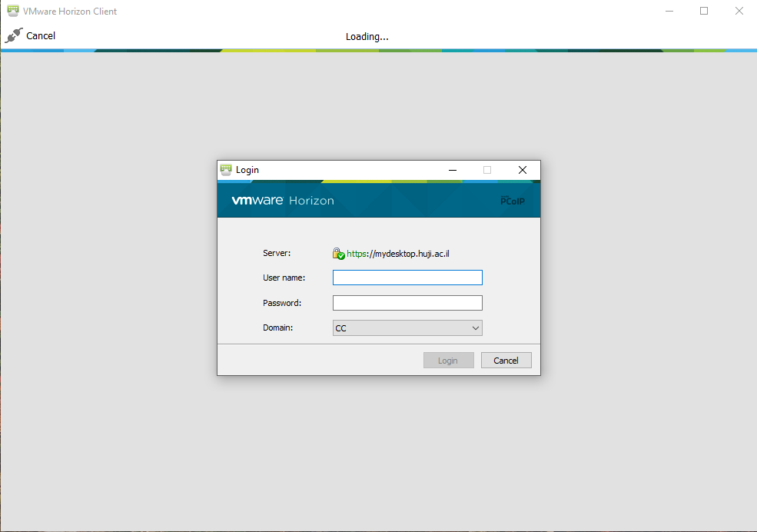
Task: Click the User name: label
Action: [x=284, y=278]
